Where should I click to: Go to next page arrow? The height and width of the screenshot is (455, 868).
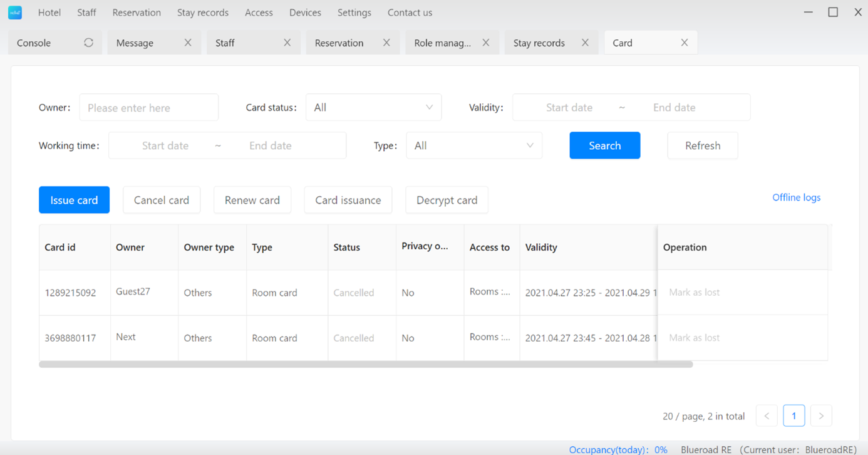(x=821, y=416)
